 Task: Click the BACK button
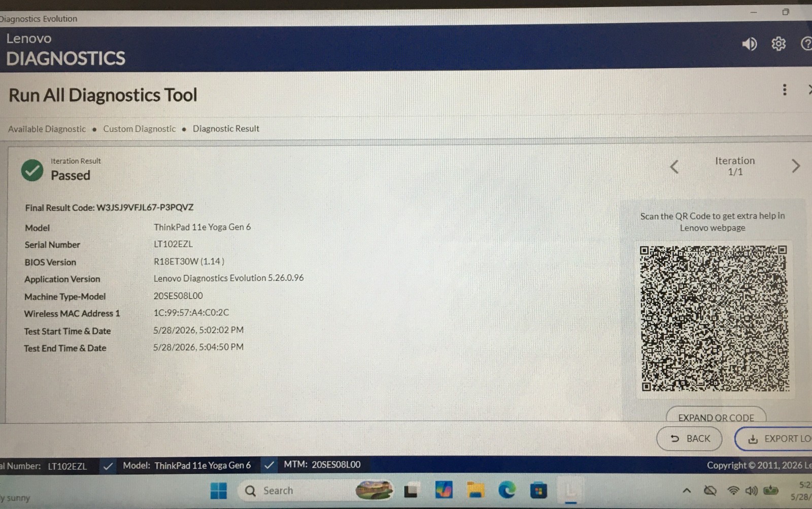coord(689,438)
